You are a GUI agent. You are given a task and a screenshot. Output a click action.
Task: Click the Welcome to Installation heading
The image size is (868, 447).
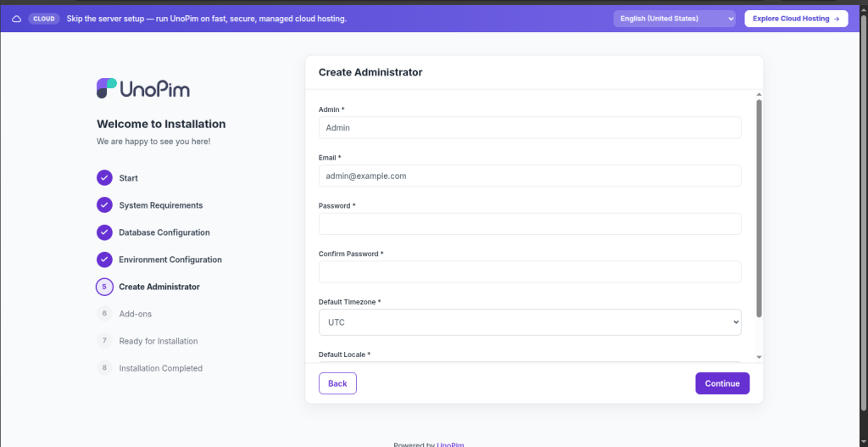(x=161, y=124)
